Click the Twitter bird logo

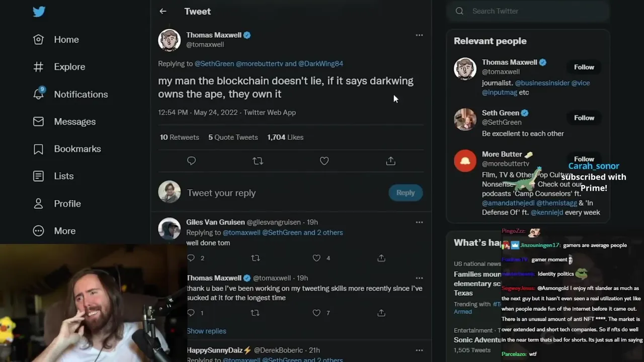tap(39, 12)
